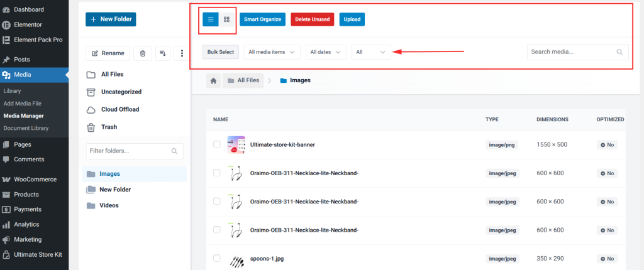The width and height of the screenshot is (644, 270).
Task: Click the 1550 × 500 dimensions value
Action: coord(553,145)
